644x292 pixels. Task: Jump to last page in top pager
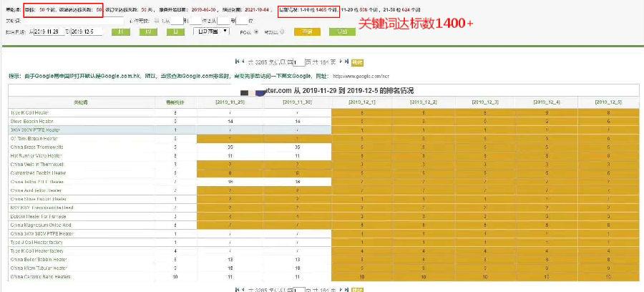347,62
